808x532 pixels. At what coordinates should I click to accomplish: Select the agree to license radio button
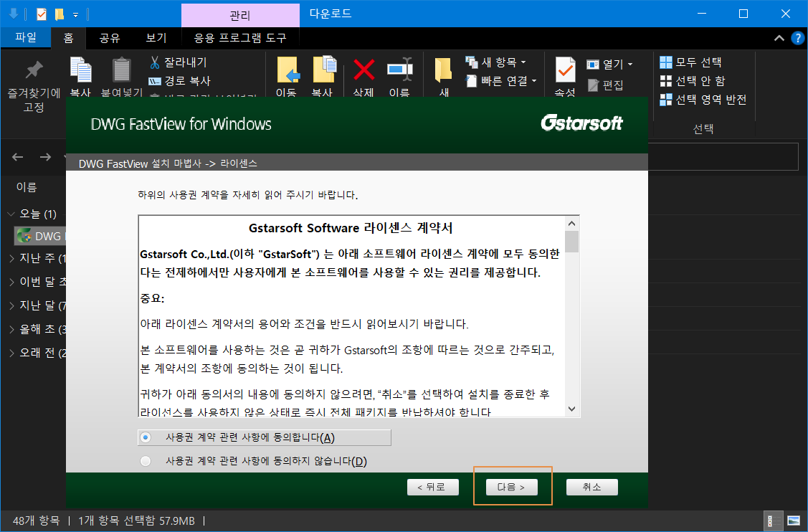coord(146,437)
